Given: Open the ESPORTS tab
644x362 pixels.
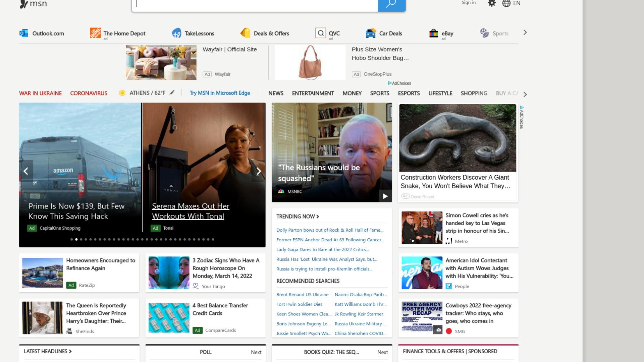Looking at the screenshot, I should [x=409, y=93].
